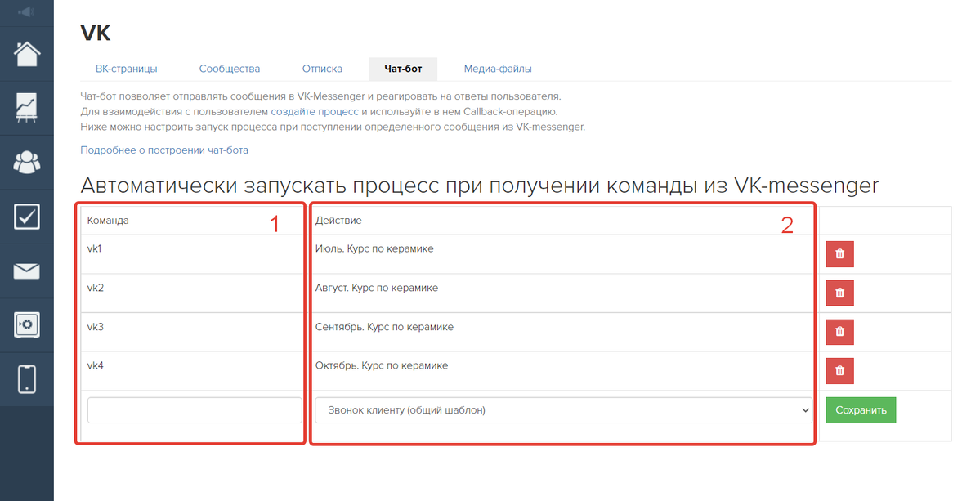Screen dimensions: 980x501
Task: Open Подробнее о построении чат-бота link
Action: (x=164, y=150)
